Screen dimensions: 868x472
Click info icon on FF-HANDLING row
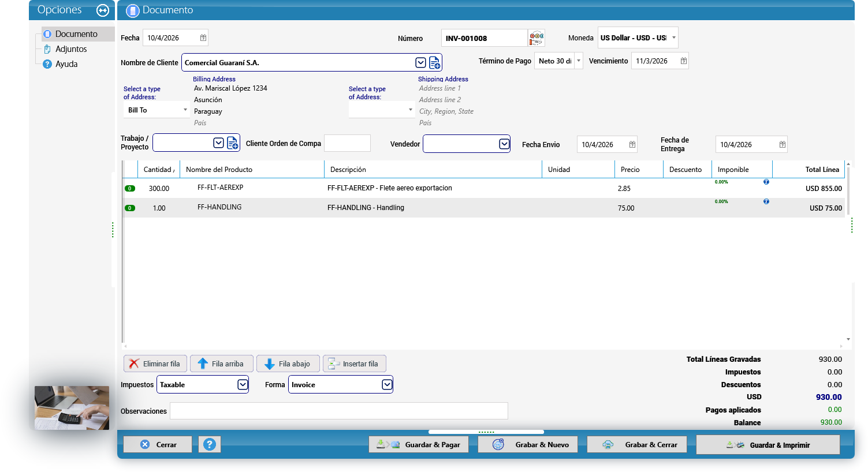[x=766, y=201]
